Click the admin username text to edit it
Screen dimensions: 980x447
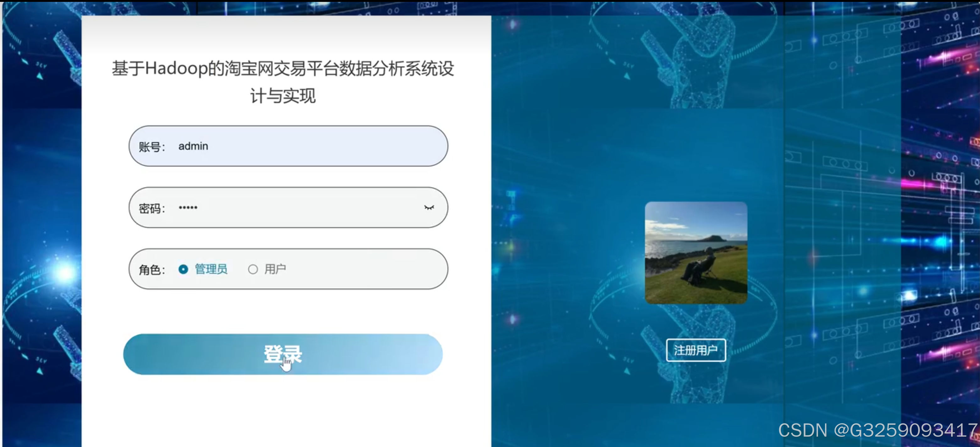193,146
